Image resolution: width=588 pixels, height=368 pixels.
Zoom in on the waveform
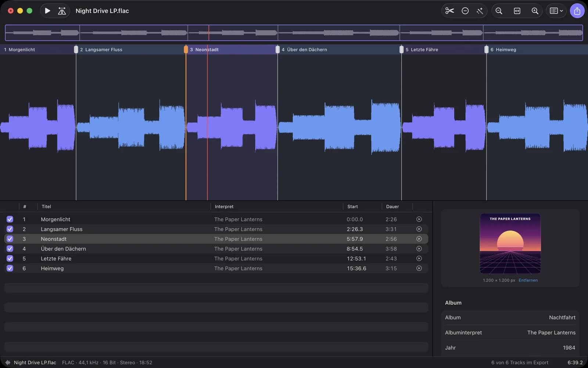coord(535,11)
